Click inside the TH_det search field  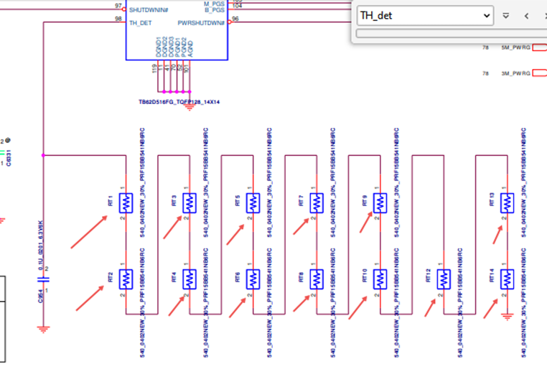[420, 15]
